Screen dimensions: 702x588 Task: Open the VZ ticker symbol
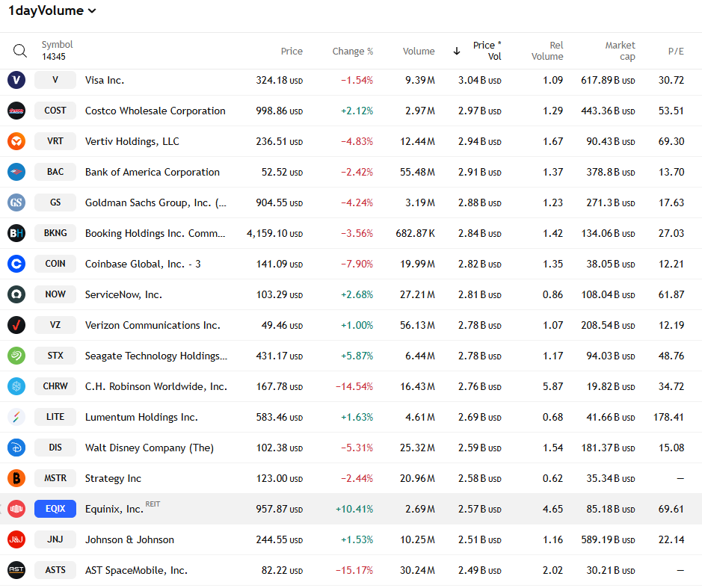click(55, 325)
